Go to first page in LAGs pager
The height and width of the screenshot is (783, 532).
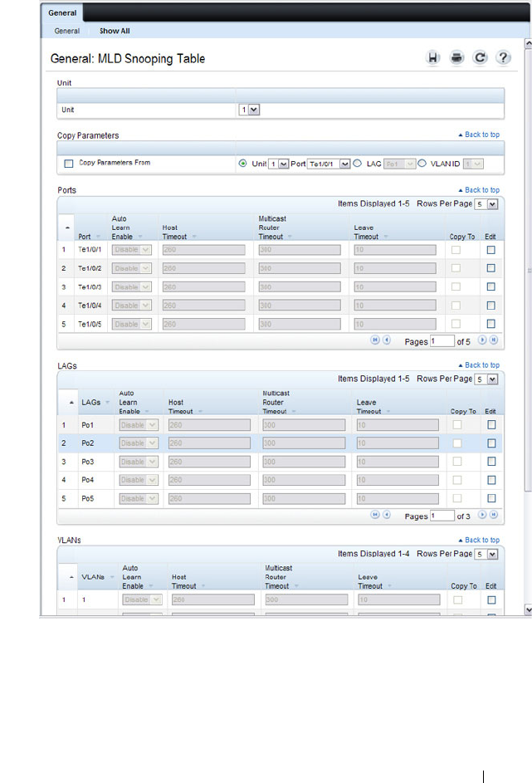[375, 515]
